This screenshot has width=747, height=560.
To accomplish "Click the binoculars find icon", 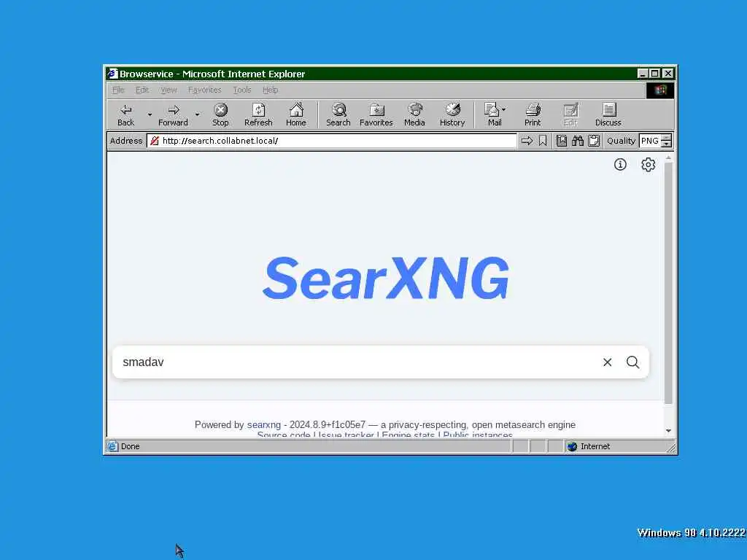I will 578,141.
